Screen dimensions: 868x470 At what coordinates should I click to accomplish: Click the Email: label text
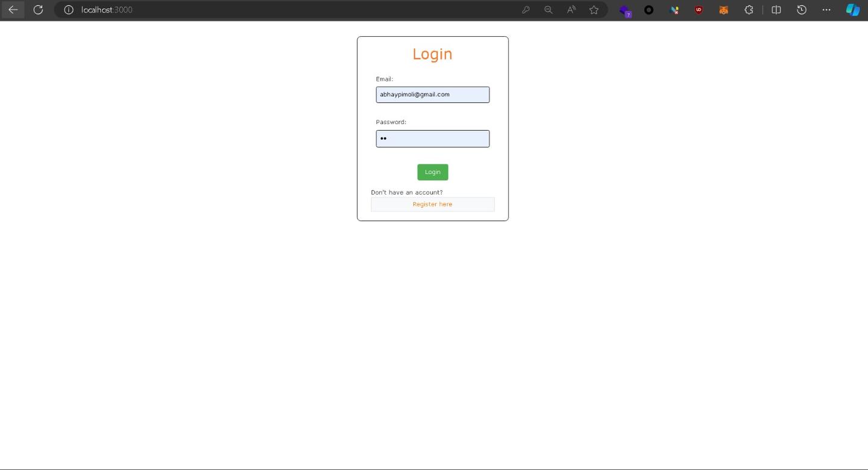point(385,79)
